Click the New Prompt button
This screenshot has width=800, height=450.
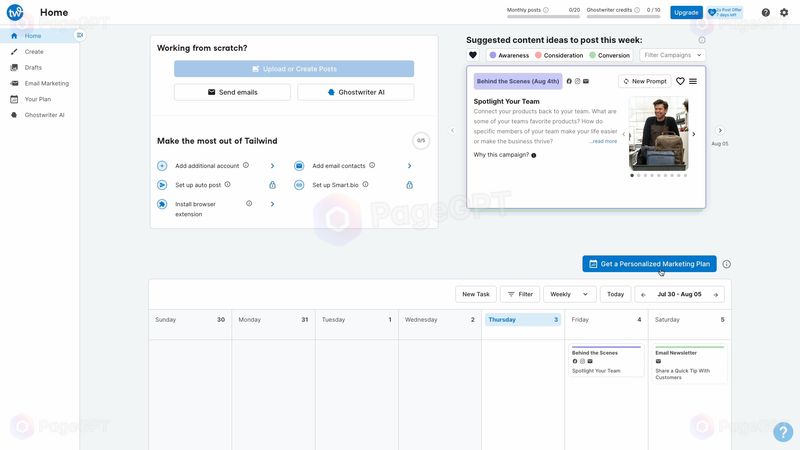tap(645, 81)
